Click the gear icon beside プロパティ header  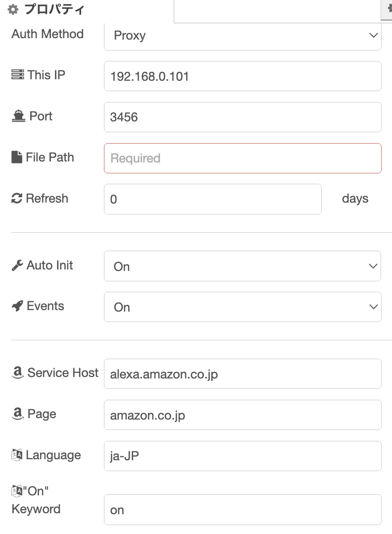13,9
